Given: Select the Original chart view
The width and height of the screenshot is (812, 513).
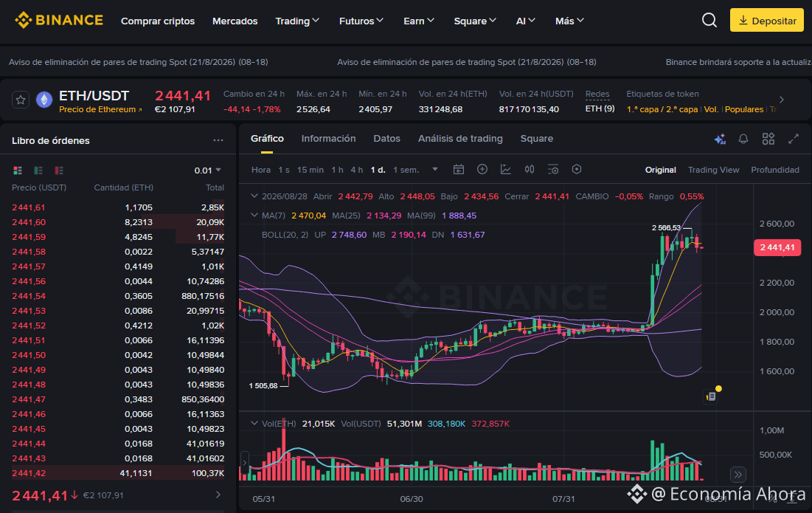Looking at the screenshot, I should tap(660, 170).
